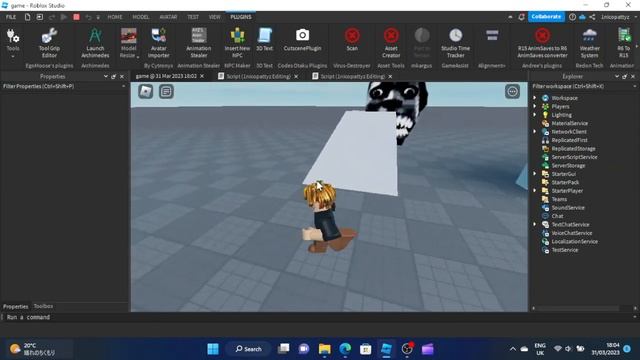The height and width of the screenshot is (360, 640).
Task: Click the Collaborate button
Action: pos(546,17)
